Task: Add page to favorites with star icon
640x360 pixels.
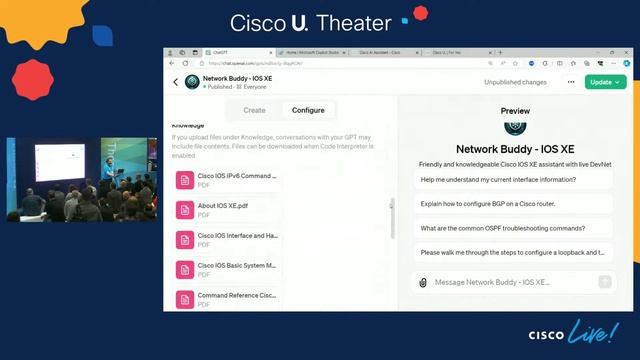Action: [x=515, y=63]
